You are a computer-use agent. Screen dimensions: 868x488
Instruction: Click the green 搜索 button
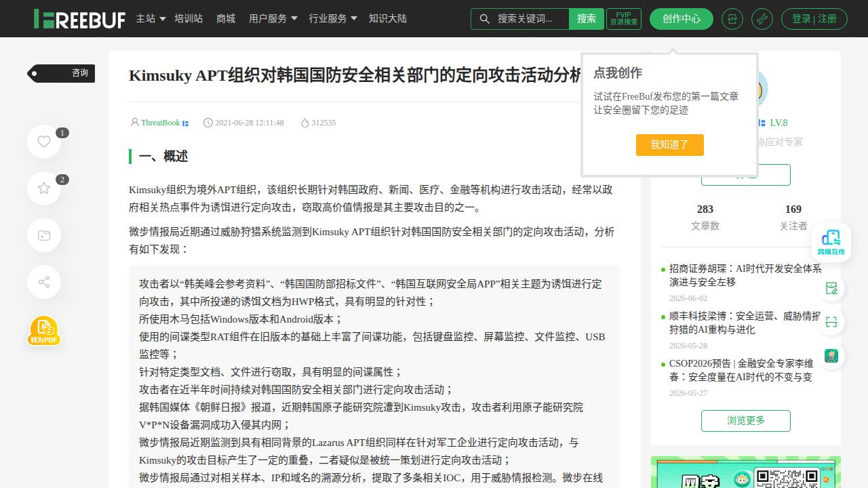[x=587, y=19]
